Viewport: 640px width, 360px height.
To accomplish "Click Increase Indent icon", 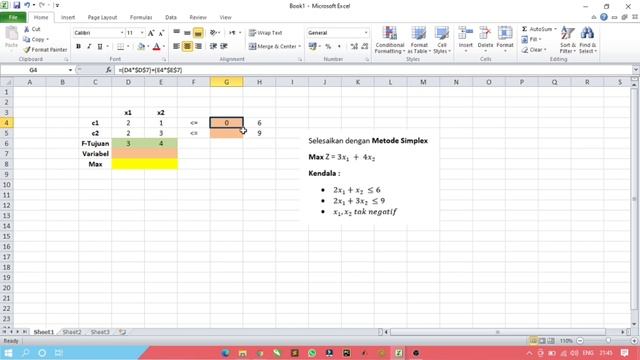I will (224, 47).
